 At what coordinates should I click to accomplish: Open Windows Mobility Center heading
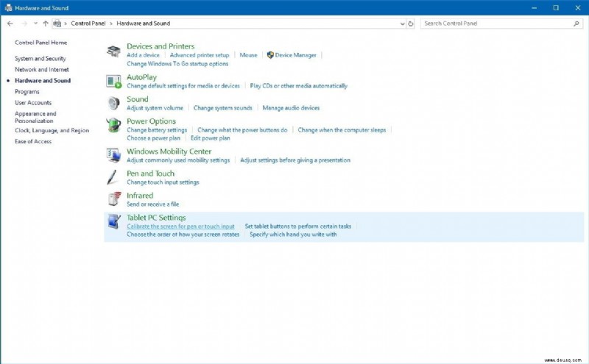(169, 151)
